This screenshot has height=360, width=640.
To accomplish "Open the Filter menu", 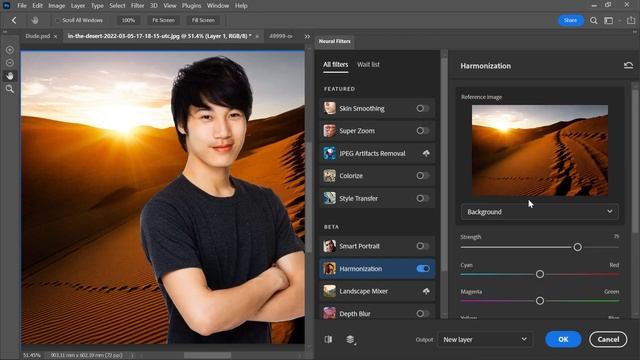I will click(x=138, y=6).
